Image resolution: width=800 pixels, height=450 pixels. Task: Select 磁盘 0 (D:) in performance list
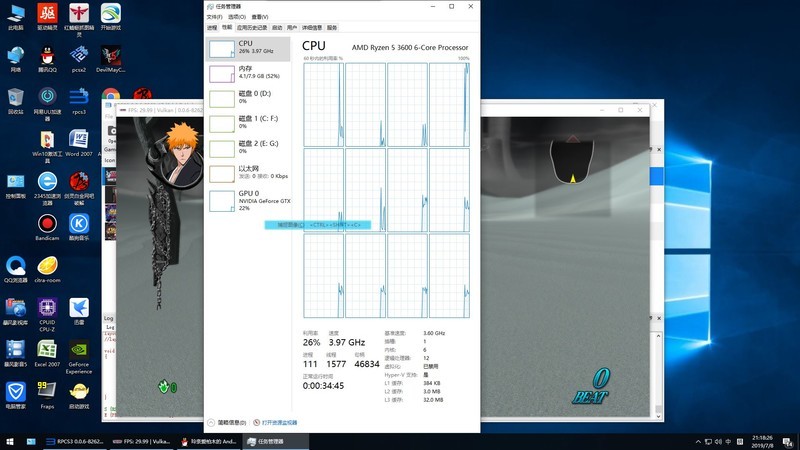[248, 97]
